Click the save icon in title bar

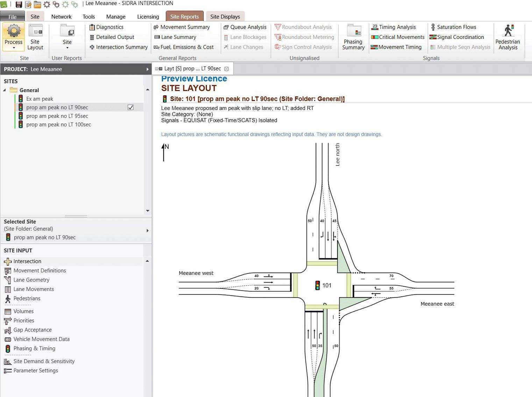(19, 5)
